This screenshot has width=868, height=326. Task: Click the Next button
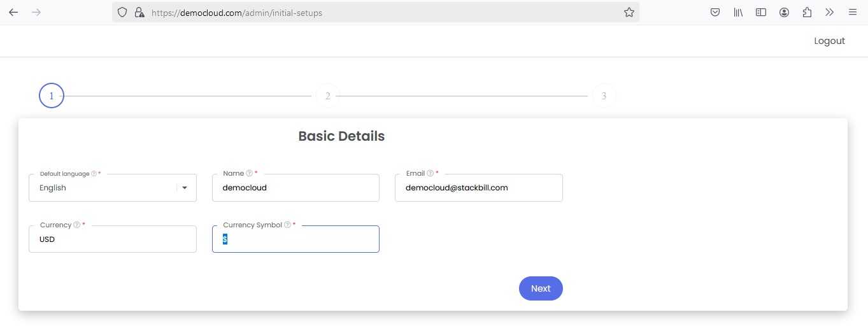pyautogui.click(x=541, y=288)
